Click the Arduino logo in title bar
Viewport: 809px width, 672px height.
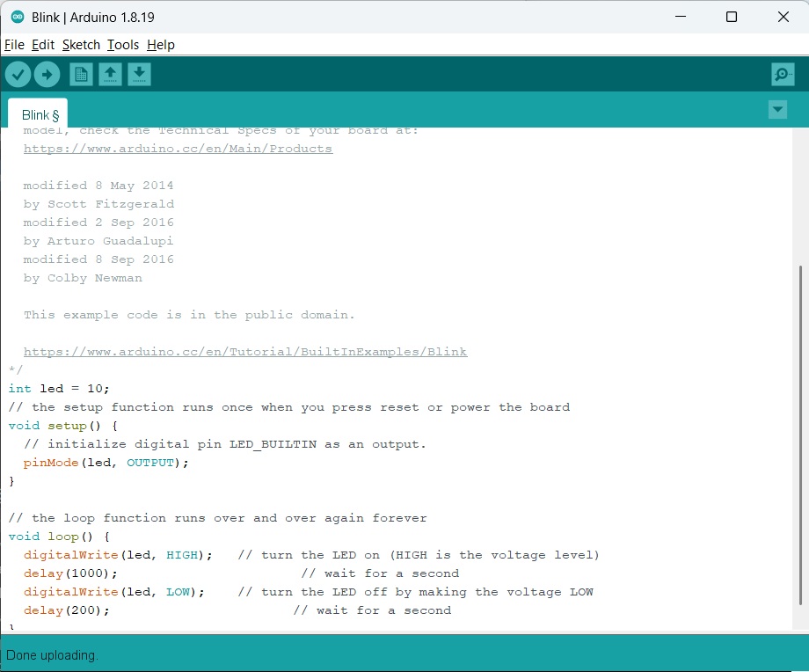[18, 17]
